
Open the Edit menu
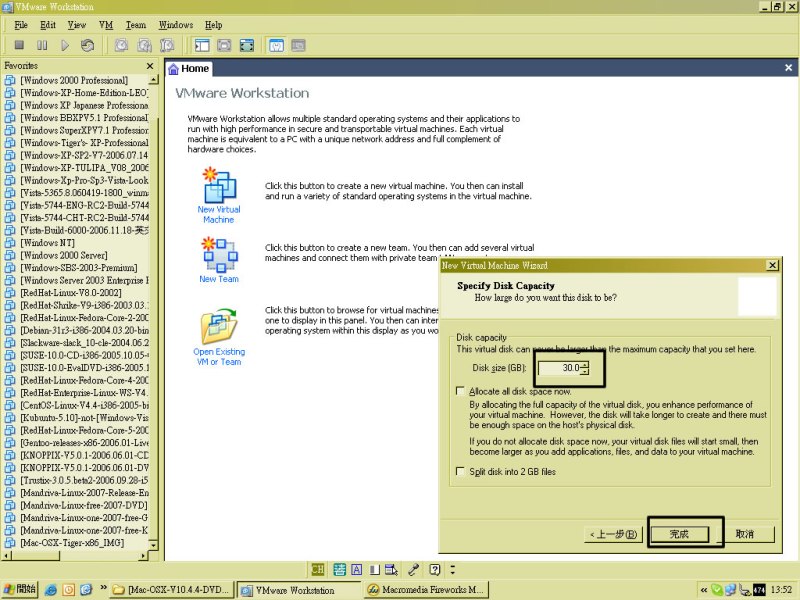pos(48,25)
